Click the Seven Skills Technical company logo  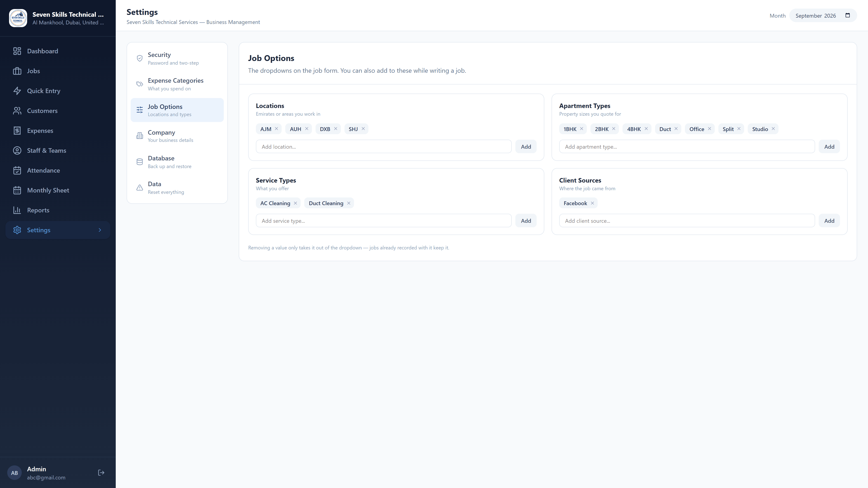tap(18, 18)
